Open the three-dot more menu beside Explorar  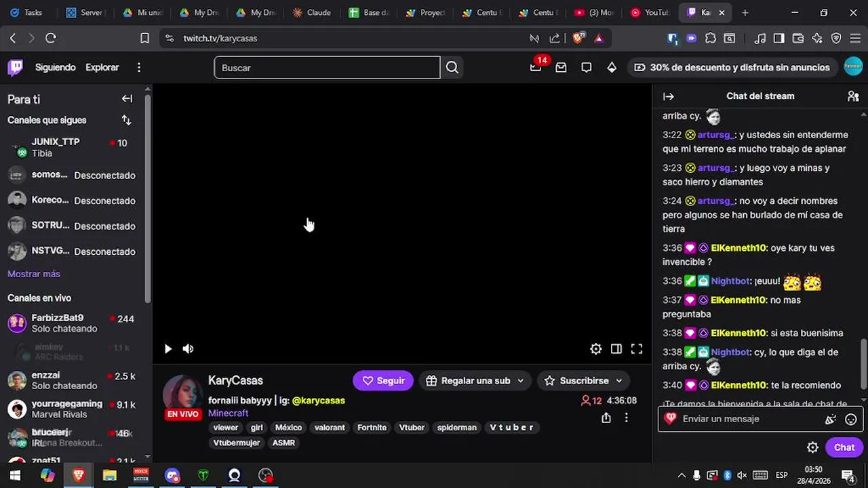(x=139, y=67)
